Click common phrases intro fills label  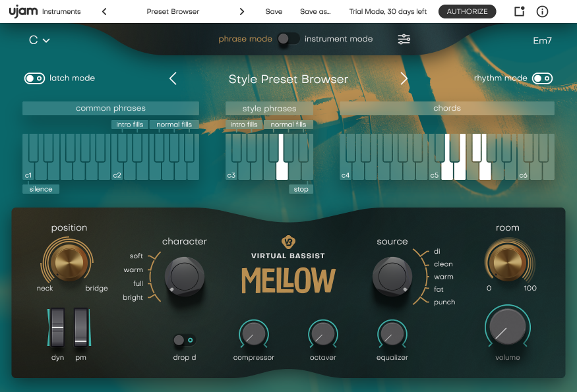129,125
